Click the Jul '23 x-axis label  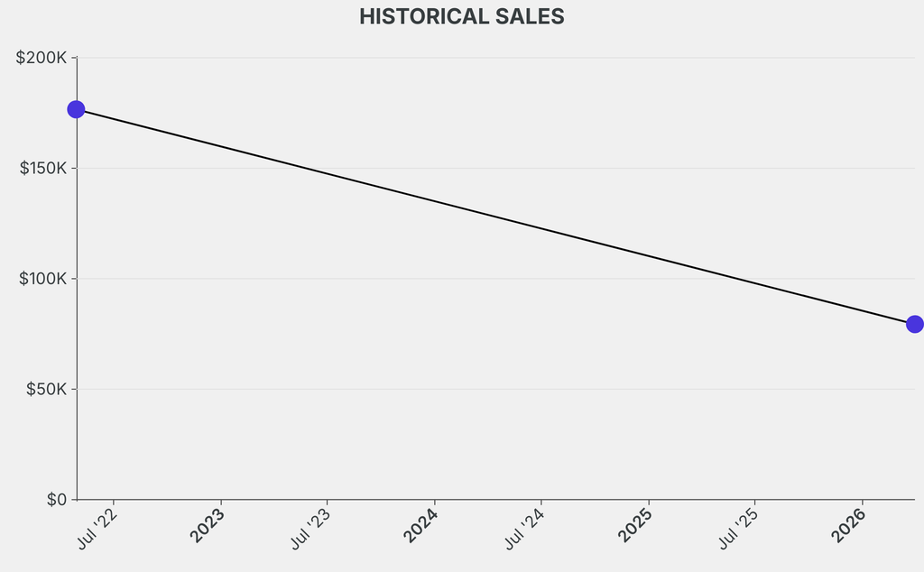point(312,528)
